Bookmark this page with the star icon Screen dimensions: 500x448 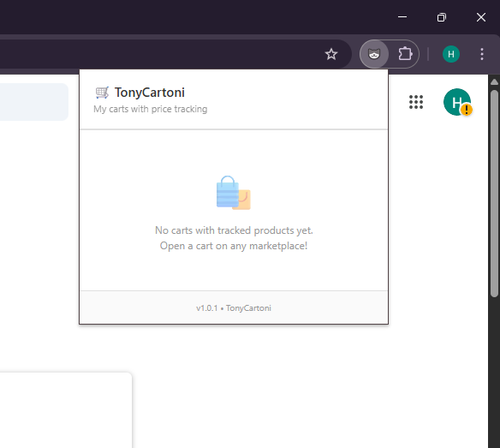tap(331, 54)
